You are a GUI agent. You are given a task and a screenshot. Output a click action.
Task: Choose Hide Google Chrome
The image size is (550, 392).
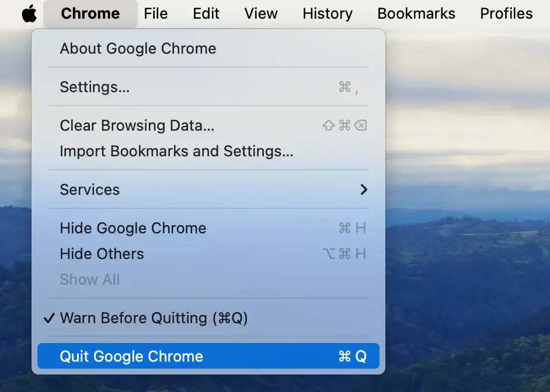(208, 228)
